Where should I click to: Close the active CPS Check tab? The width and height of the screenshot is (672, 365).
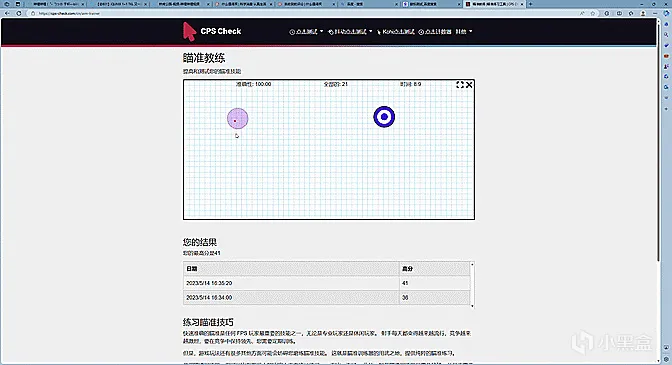(522, 4)
